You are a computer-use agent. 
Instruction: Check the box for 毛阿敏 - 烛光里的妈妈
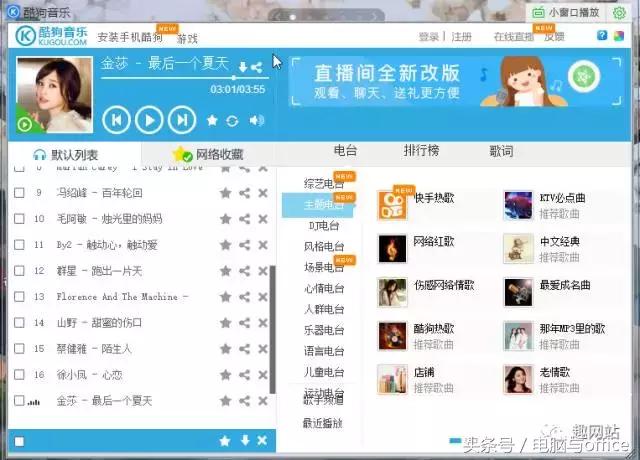(x=19, y=219)
